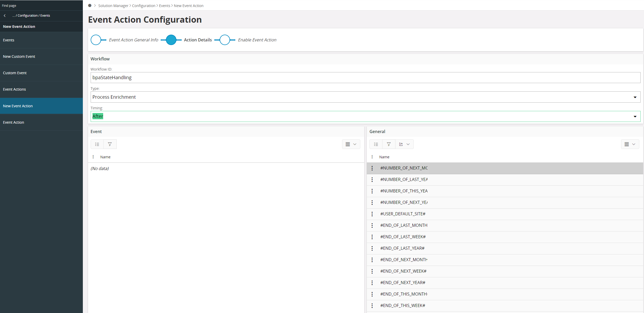Open the export icon menu in General panel
This screenshot has width=644, height=313.
404,144
